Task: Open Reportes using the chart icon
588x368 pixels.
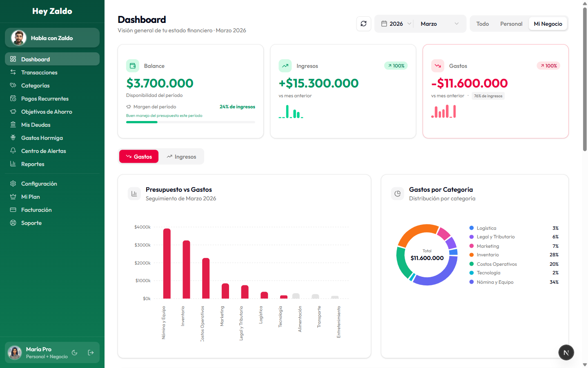Action: coord(13,164)
